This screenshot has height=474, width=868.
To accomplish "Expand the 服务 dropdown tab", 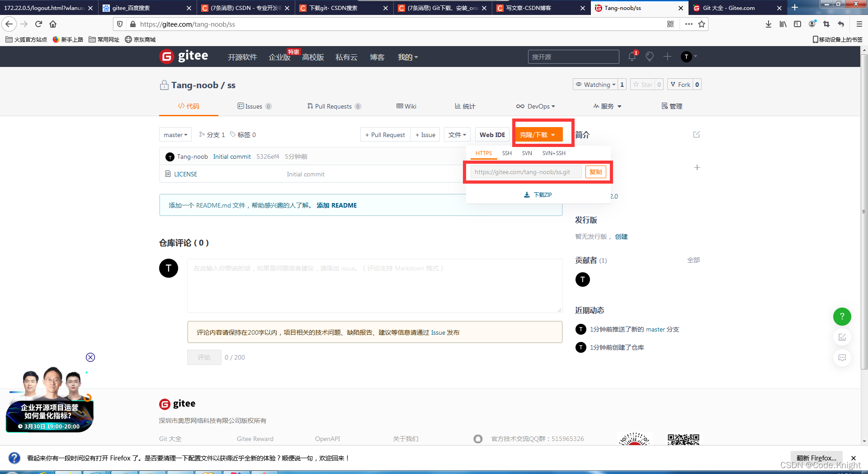I will [x=607, y=106].
